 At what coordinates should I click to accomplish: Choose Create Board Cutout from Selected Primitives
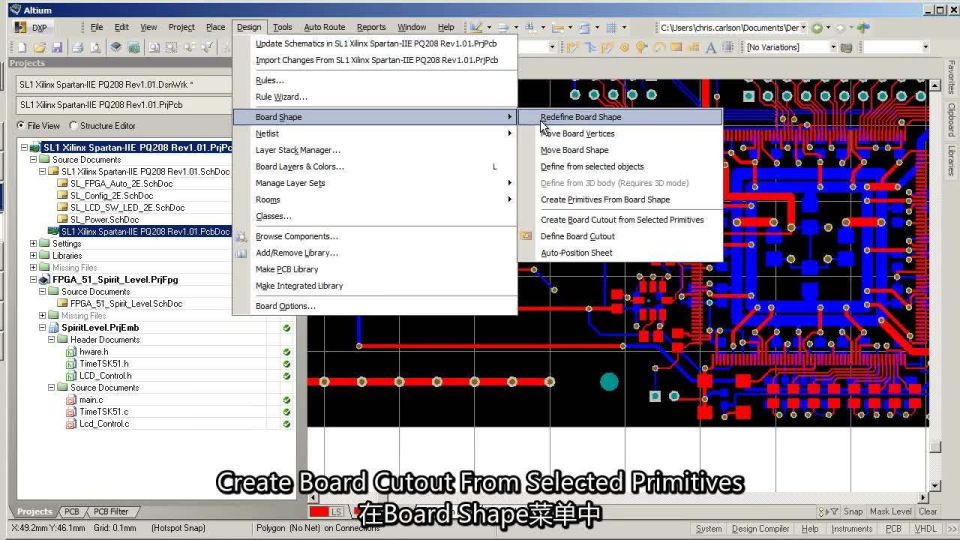(620, 220)
